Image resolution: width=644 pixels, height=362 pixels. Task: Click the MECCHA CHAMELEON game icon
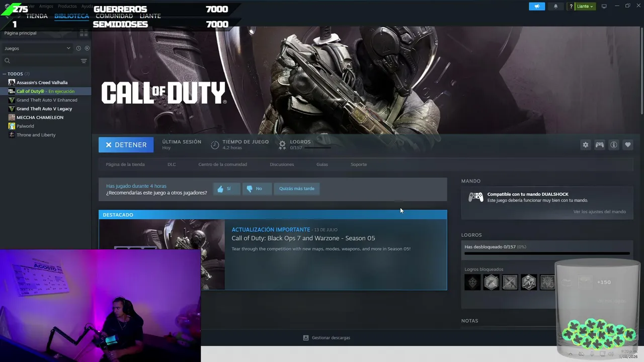pos(12,117)
